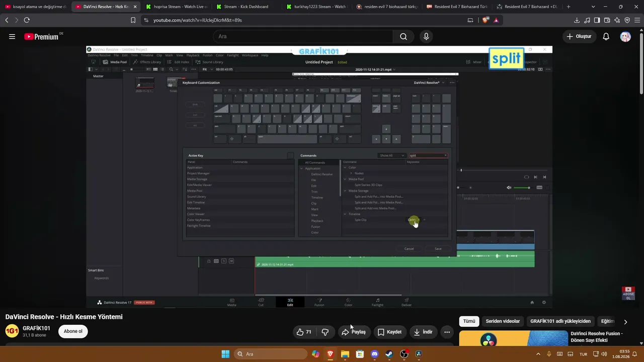Open Brave Playlist music note icon
The image size is (644, 362).
(x=587, y=20)
